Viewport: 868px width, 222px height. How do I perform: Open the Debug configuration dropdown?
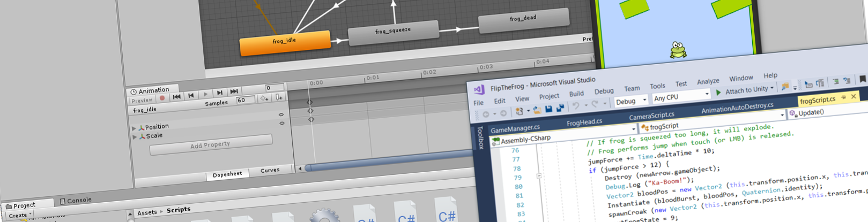630,101
